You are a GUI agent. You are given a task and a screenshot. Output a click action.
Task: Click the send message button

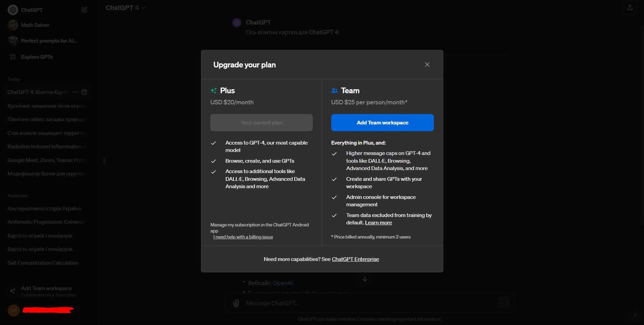(504, 303)
